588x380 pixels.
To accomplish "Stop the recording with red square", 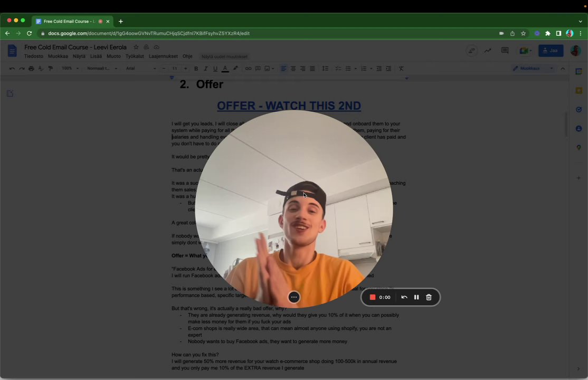I will pyautogui.click(x=372, y=297).
